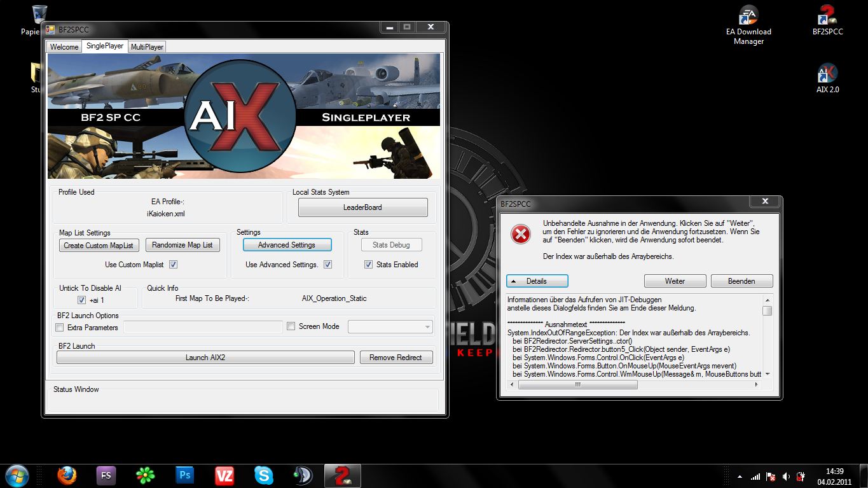Open Photoshop from the taskbar
This screenshot has width=868, height=488.
(x=185, y=475)
